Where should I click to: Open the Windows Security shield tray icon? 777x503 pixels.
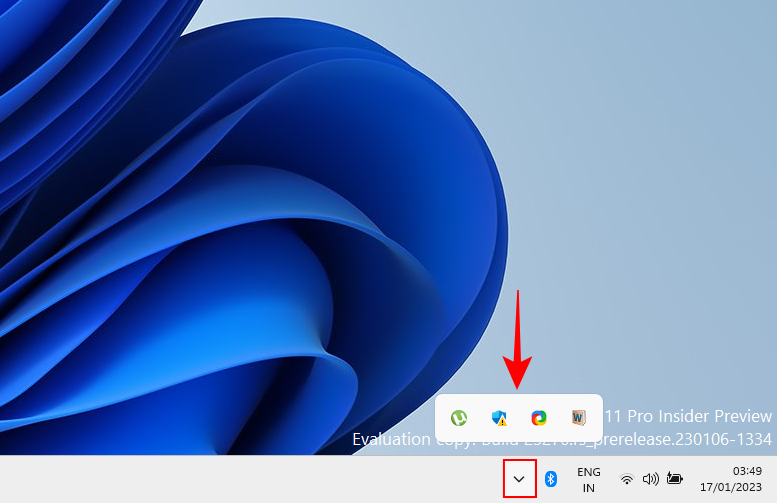499,418
